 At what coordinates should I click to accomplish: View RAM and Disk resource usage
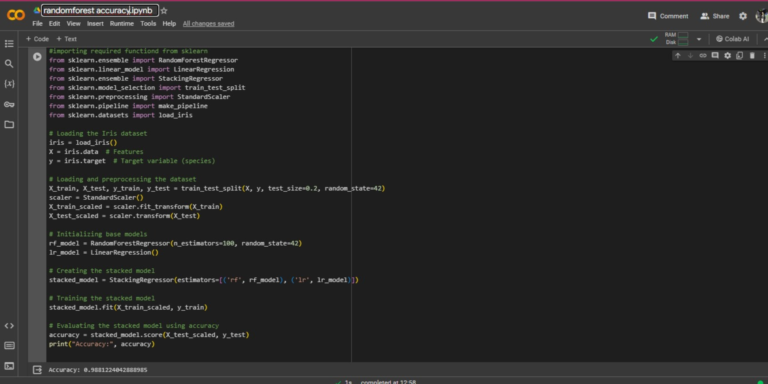(x=676, y=39)
